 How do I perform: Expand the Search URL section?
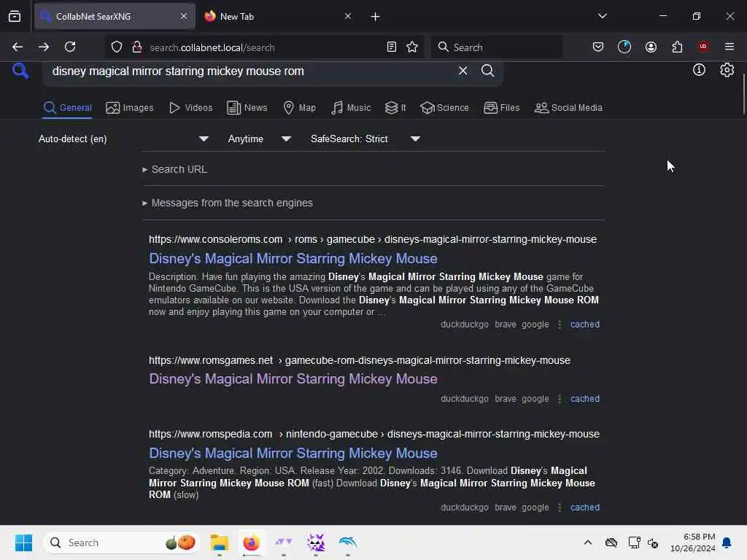point(174,169)
